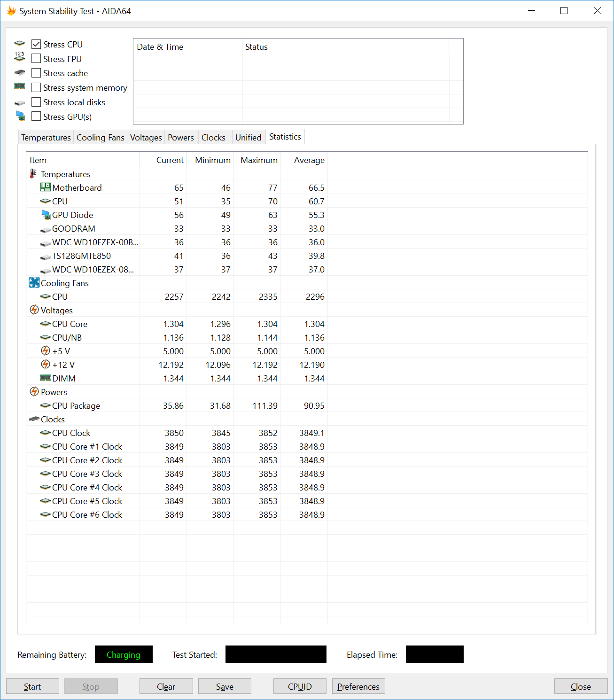This screenshot has width=614, height=700.
Task: Click the thermometer icon of Temperatures group
Action: tap(33, 174)
